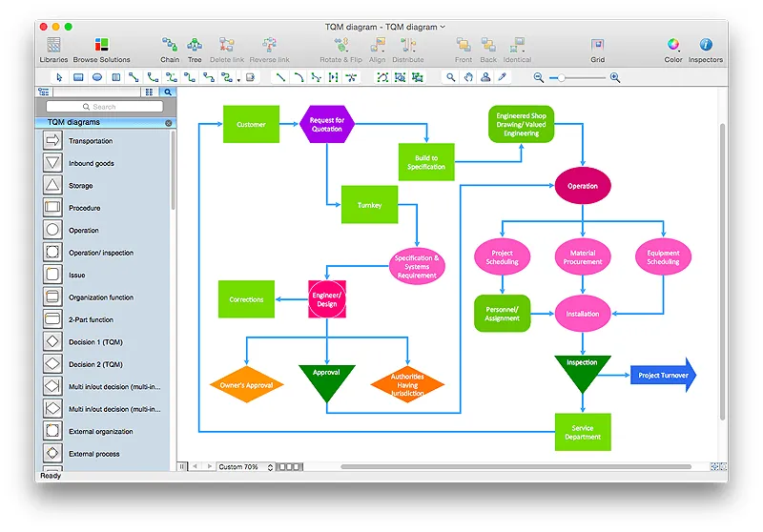The width and height of the screenshot is (763, 532).
Task: Open the Distribute toolbar option
Action: pyautogui.click(x=408, y=51)
